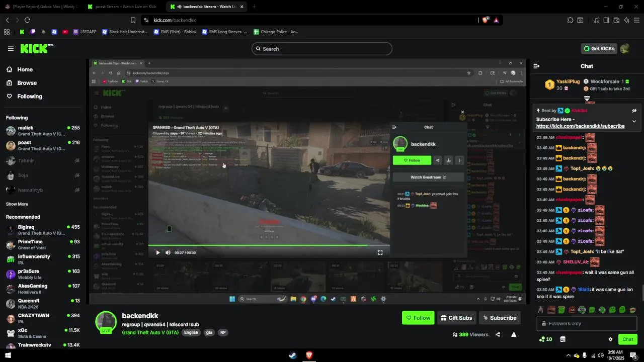Report stream with warning triangle icon
This screenshot has height=362, width=644.
point(514,334)
